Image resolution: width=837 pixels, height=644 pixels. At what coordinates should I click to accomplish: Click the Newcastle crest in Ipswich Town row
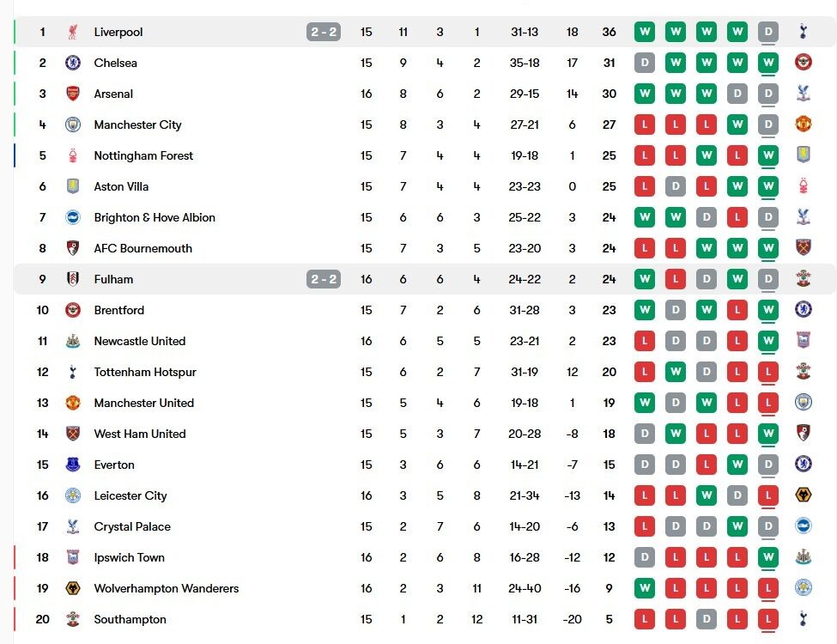804,557
